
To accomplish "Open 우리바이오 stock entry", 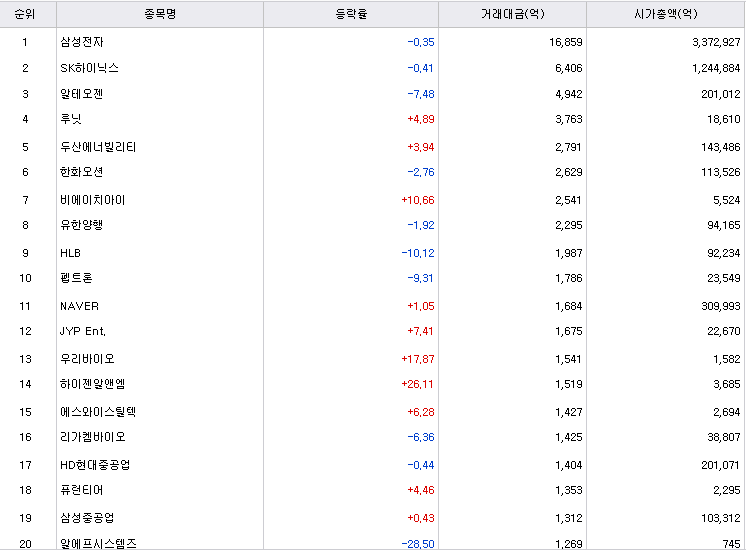I will coord(88,359).
